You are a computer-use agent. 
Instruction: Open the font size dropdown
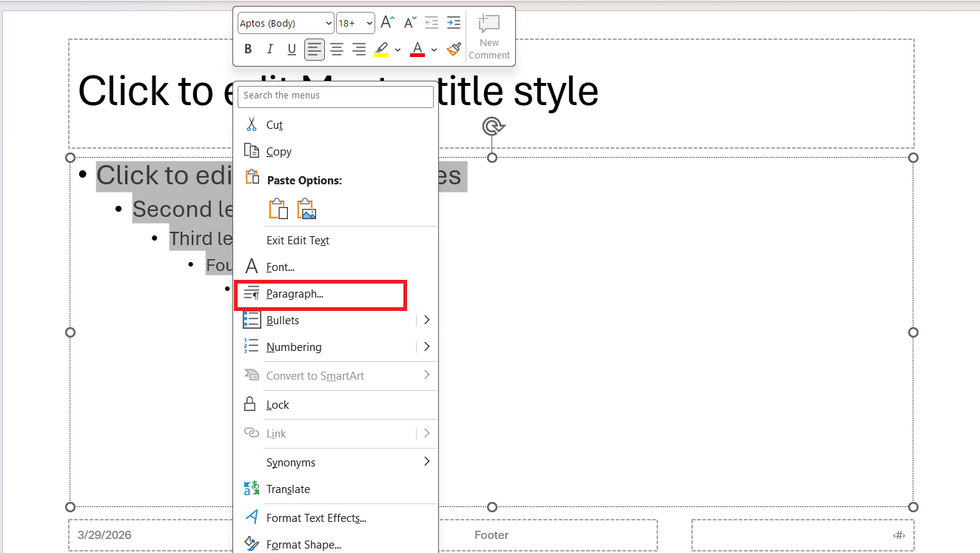(356, 23)
